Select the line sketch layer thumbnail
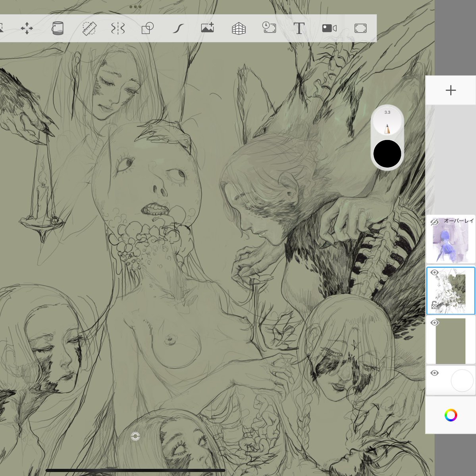This screenshot has height=476, width=476. (451, 291)
